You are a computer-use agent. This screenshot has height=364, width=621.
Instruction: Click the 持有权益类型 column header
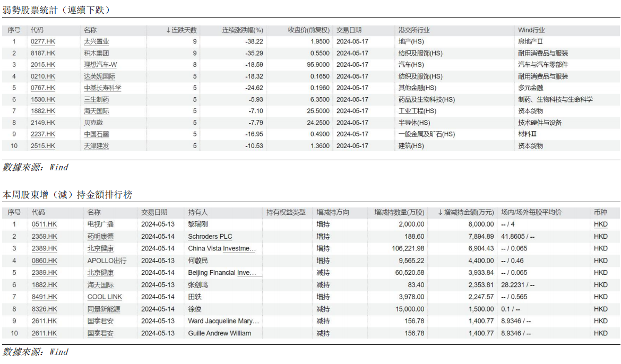(286, 212)
